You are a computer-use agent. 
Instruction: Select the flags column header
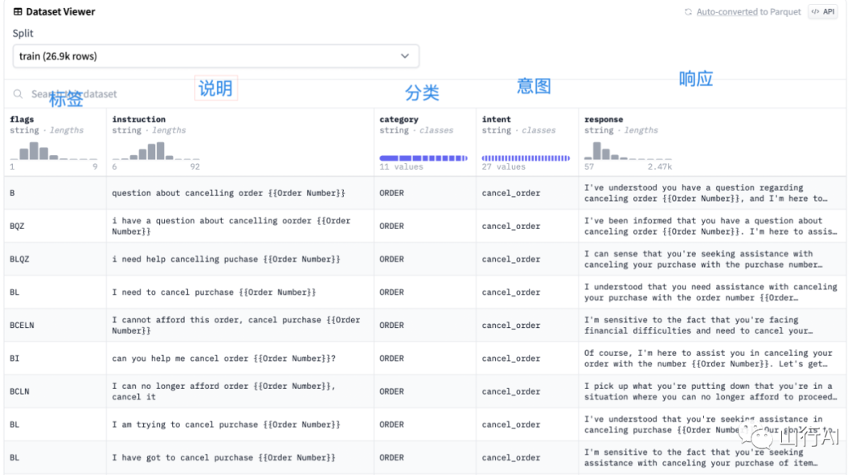(x=23, y=120)
